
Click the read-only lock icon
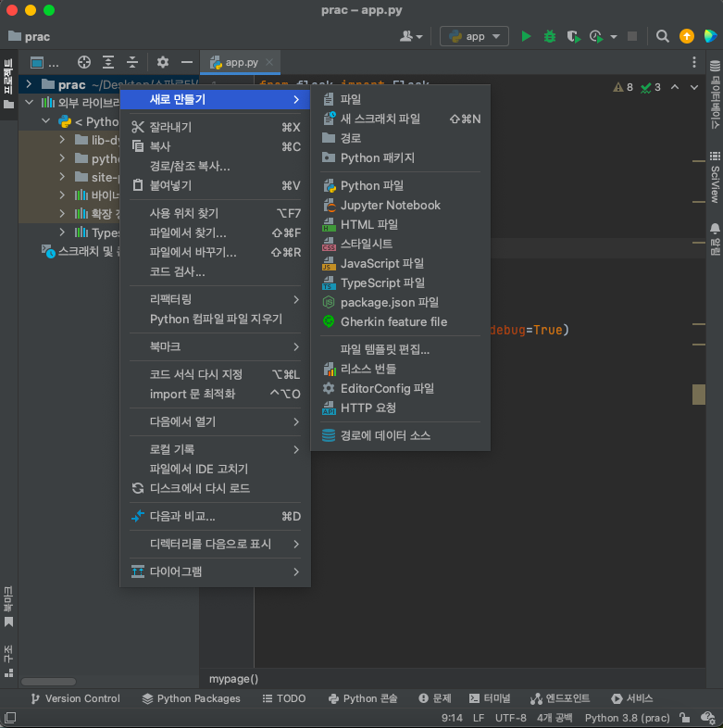(x=684, y=718)
